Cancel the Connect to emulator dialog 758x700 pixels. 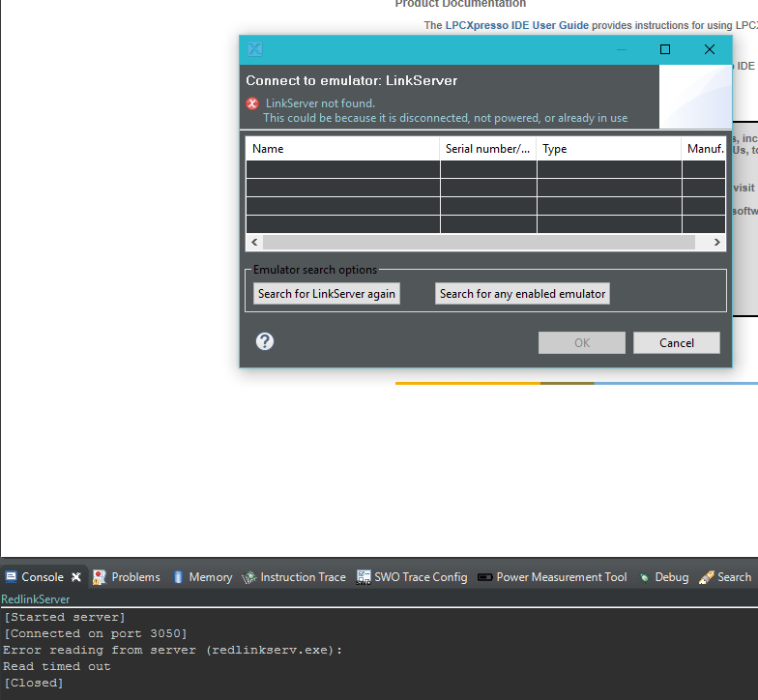pos(677,342)
